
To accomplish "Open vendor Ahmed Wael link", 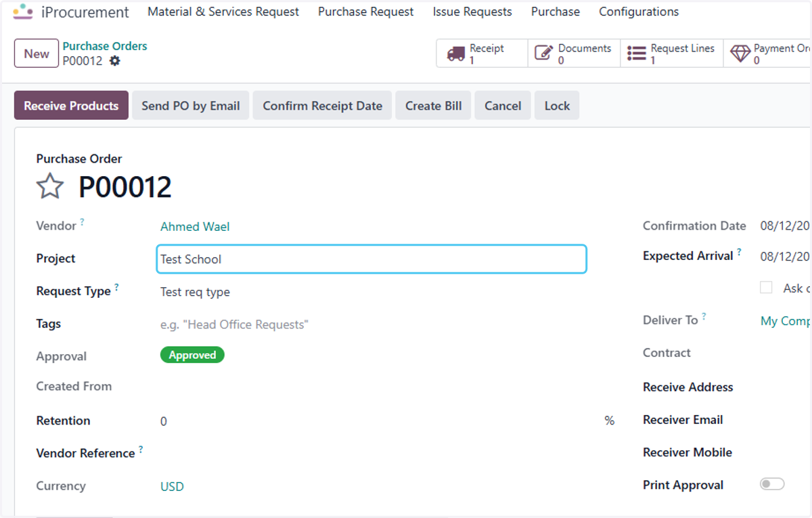I will click(195, 227).
